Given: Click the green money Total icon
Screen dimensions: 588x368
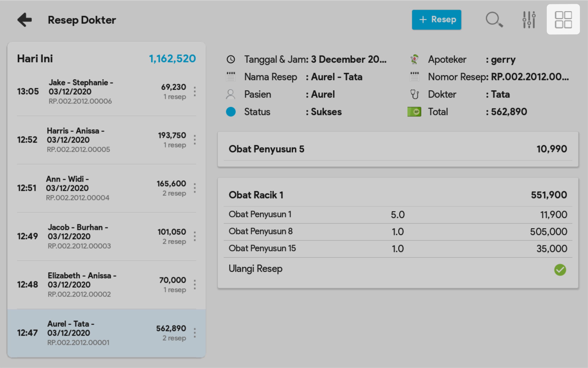Looking at the screenshot, I should click(414, 112).
